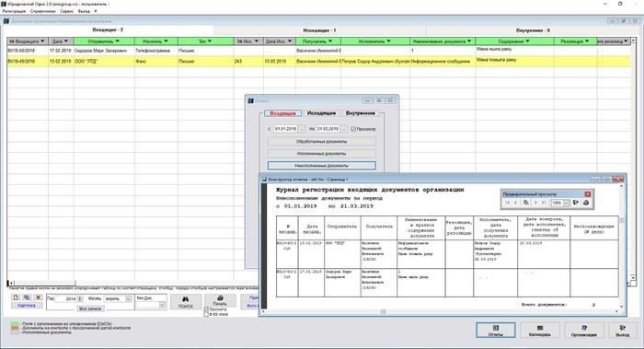The width and height of the screenshot is (644, 349).
Task: Click the red delete X icon
Action: pyautogui.click(x=39, y=297)
